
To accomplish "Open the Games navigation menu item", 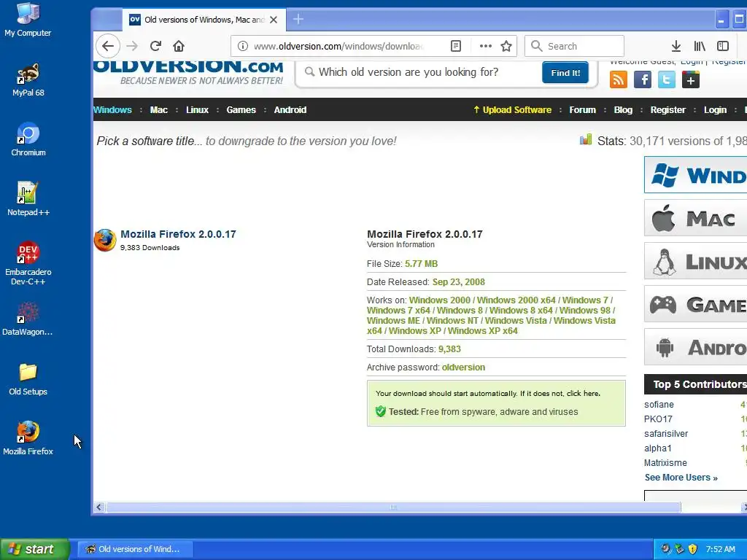I will click(241, 110).
